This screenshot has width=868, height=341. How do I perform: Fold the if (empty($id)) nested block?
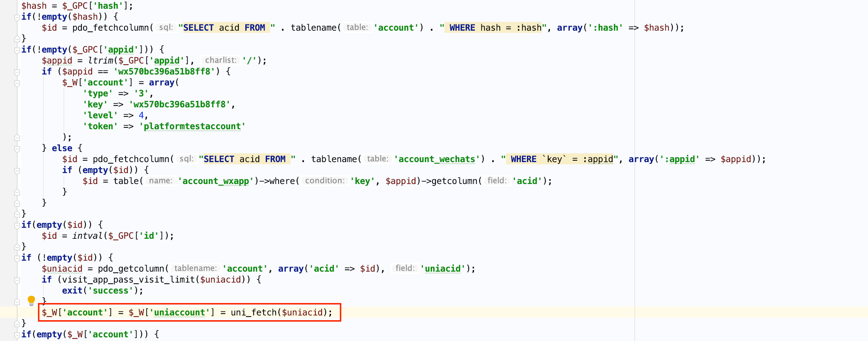(17, 170)
